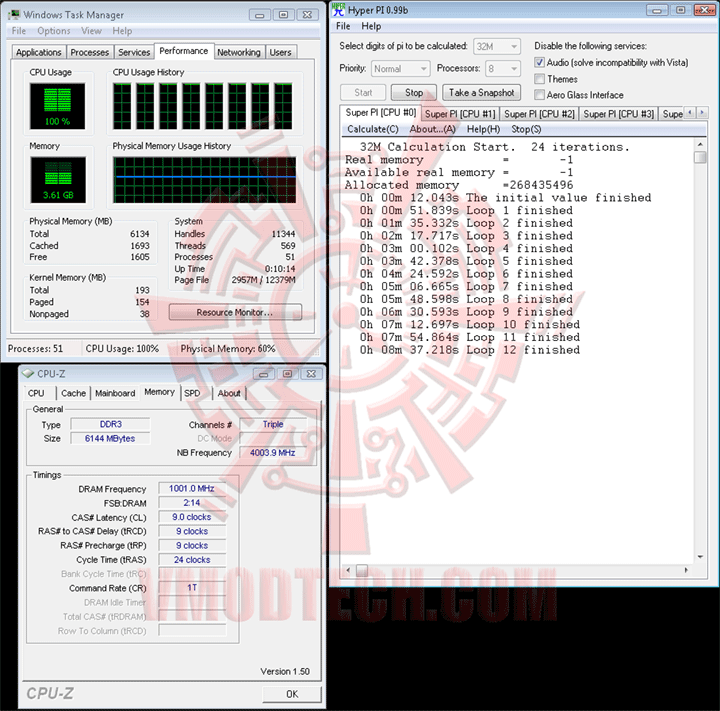Click the Channels # Triple value
Screen dimensions: 720x711
coord(273,424)
